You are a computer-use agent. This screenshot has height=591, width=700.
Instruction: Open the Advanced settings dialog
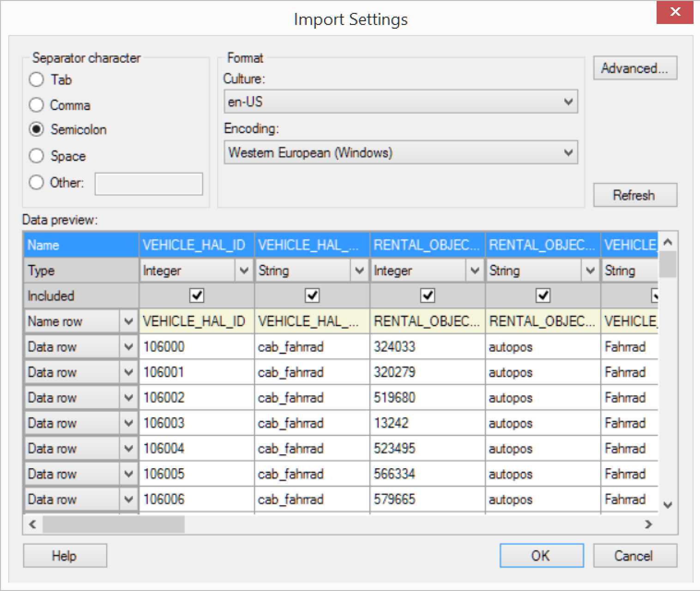point(634,68)
